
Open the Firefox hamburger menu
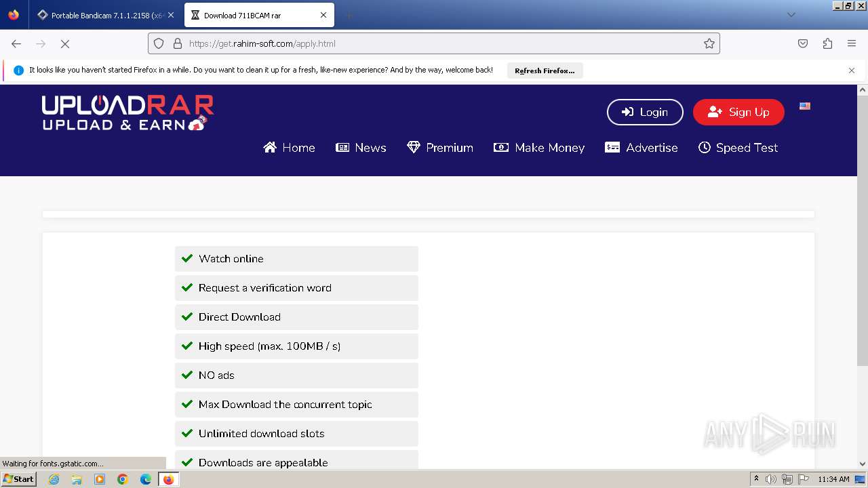(852, 43)
